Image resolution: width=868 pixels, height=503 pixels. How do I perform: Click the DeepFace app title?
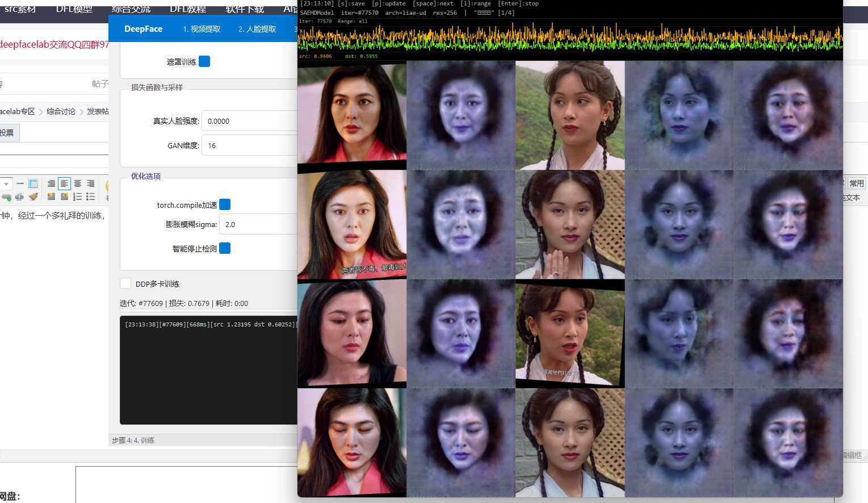point(143,29)
